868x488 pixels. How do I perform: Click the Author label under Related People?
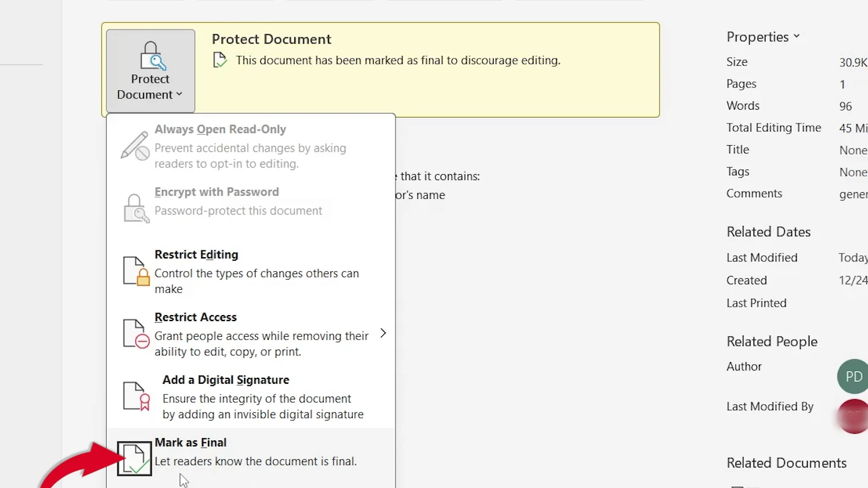click(744, 366)
